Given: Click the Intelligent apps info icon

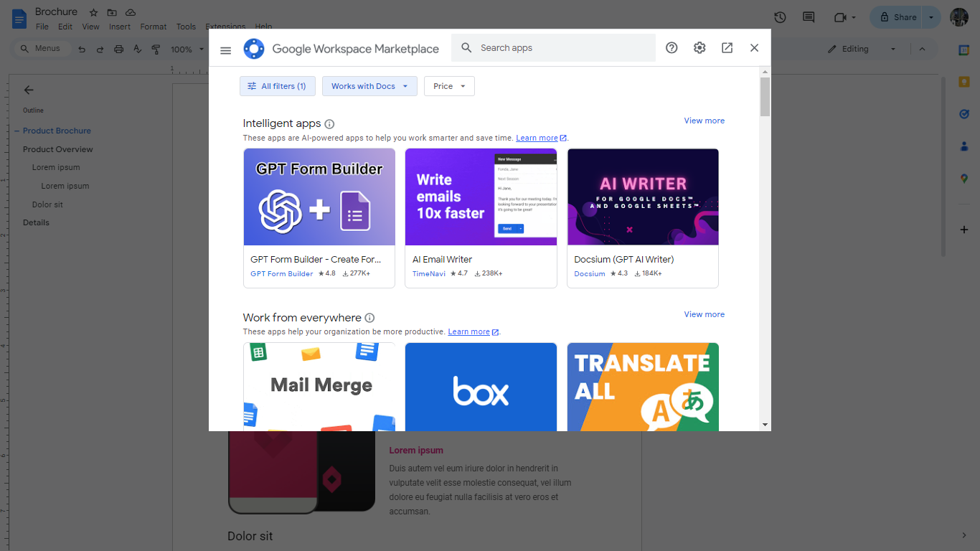Looking at the screenshot, I should [329, 124].
